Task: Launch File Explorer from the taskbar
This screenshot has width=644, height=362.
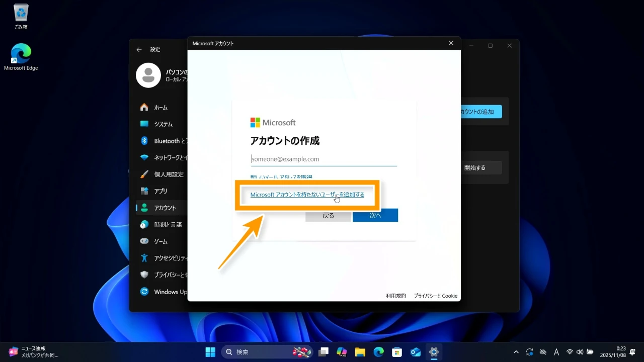Action: (360, 352)
